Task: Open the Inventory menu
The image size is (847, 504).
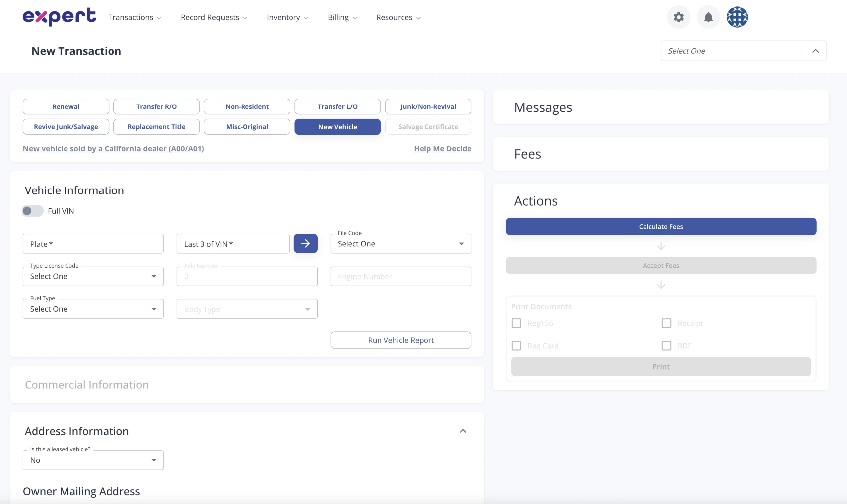Action: point(288,17)
